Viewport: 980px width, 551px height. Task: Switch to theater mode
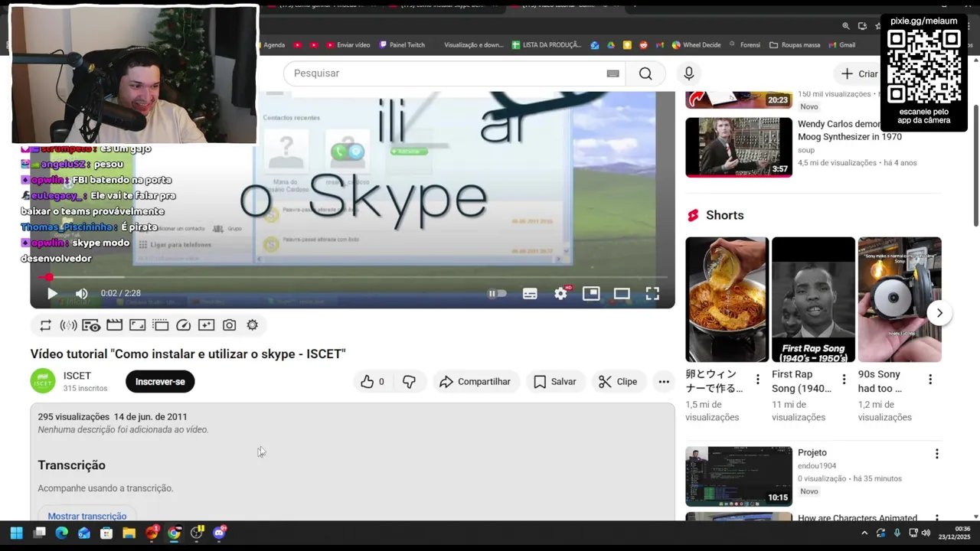[622, 293]
